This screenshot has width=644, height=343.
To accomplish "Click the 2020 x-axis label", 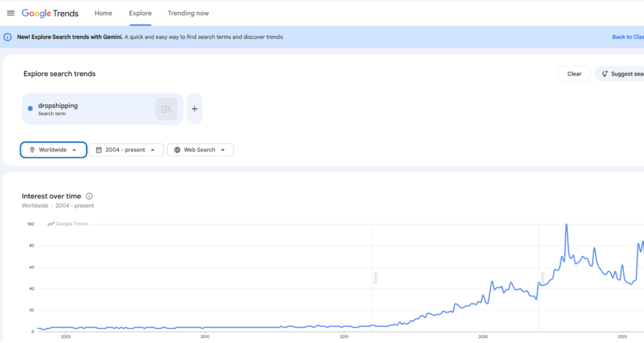I will tap(483, 337).
